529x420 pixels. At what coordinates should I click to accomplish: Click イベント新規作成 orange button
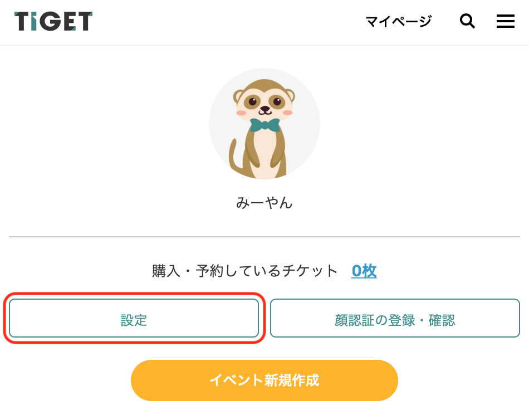(264, 380)
